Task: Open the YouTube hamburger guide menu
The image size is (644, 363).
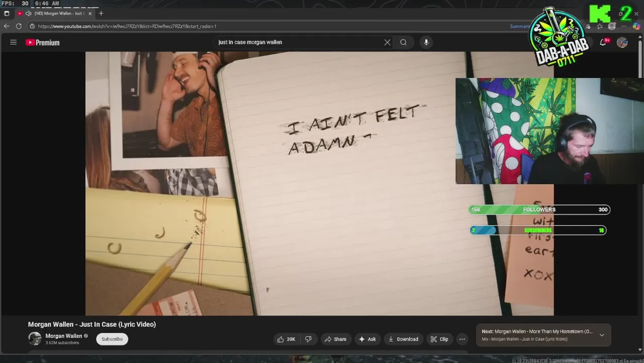Action: 14,42
